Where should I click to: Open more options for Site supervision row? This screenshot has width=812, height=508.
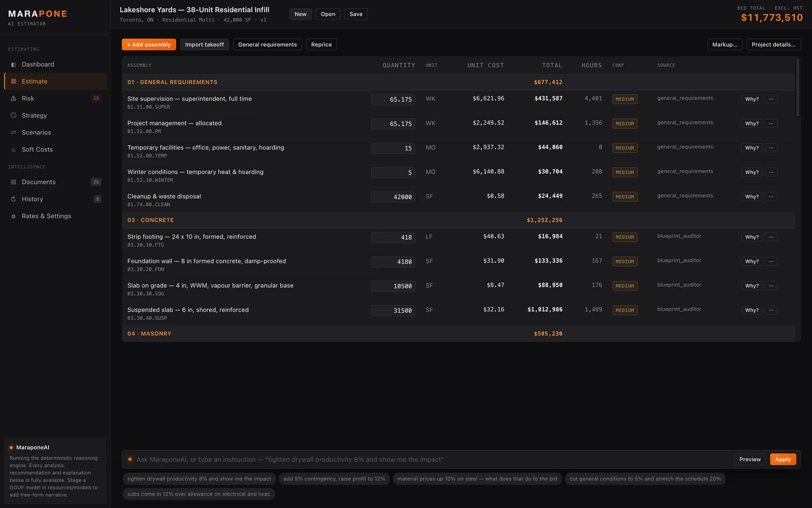[x=771, y=99]
